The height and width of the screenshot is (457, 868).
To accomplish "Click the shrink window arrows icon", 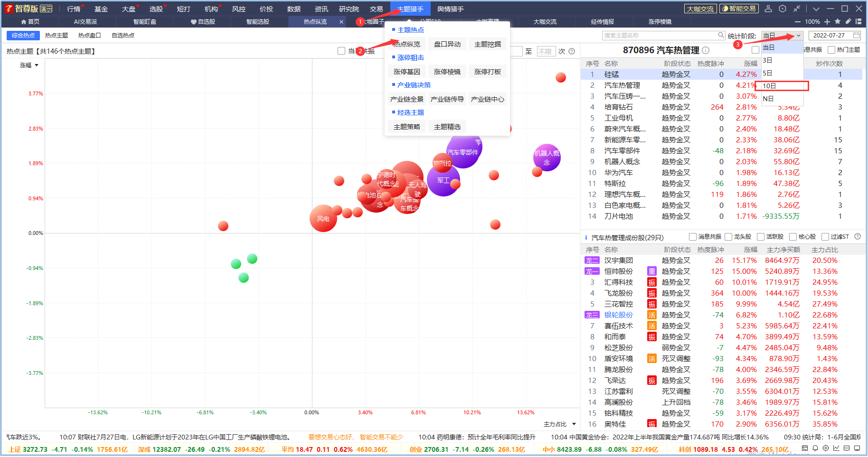I will [x=797, y=9].
